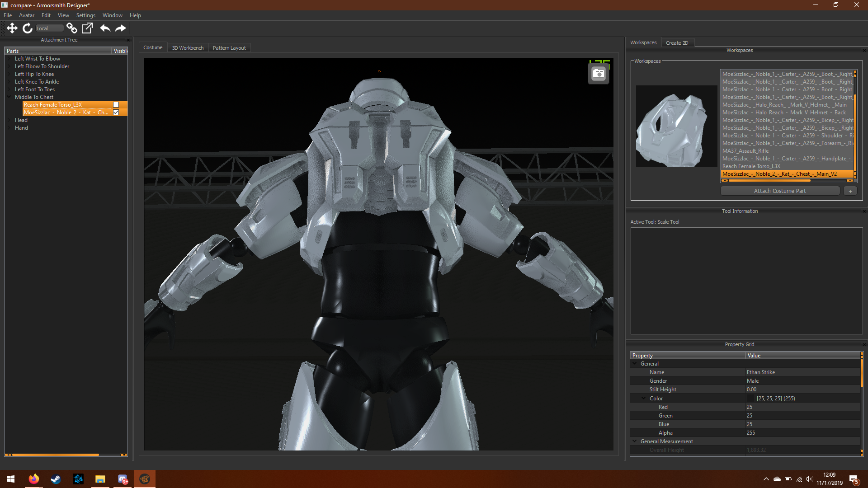Screen dimensions: 868x488
Task: Collapse the General property group
Action: pos(635,364)
